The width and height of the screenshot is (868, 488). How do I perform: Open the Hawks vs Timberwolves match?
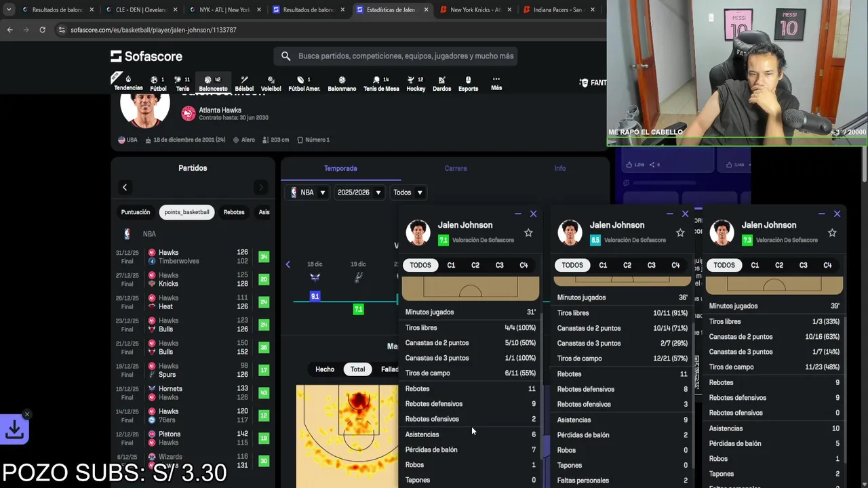click(193, 257)
